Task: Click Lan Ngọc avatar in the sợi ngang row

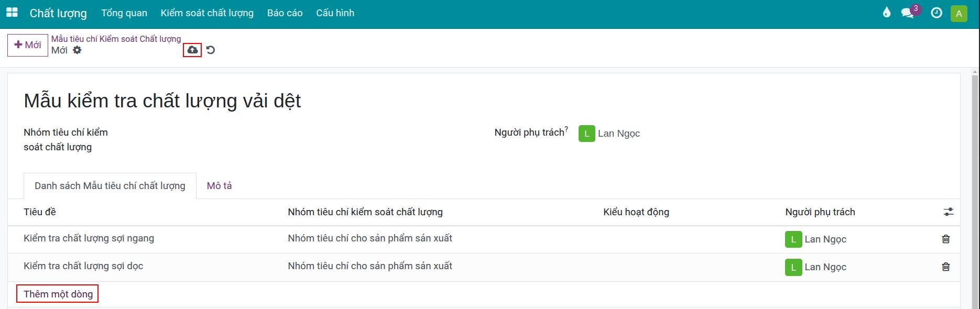Action: [x=793, y=239]
